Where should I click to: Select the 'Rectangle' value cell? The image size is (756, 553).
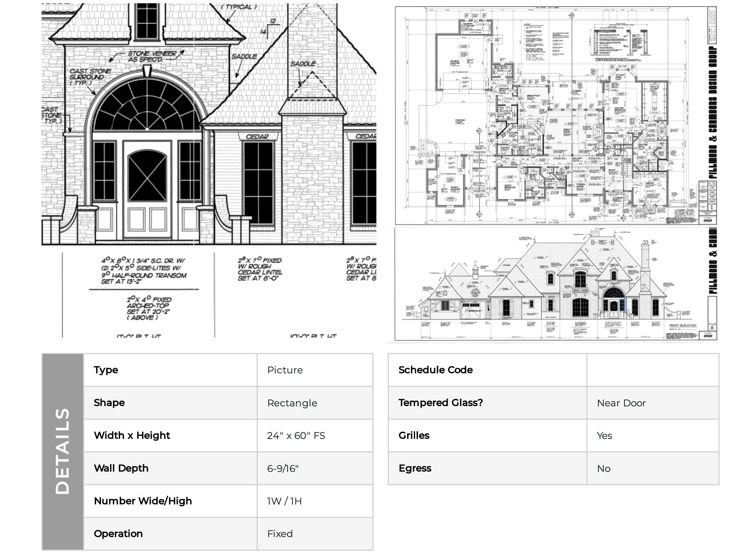(x=315, y=403)
